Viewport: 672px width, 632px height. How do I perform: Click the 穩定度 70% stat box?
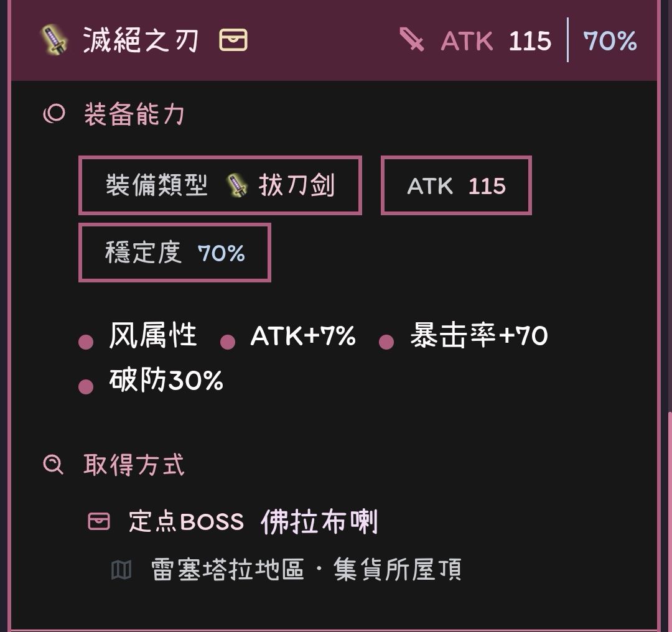[x=175, y=253]
